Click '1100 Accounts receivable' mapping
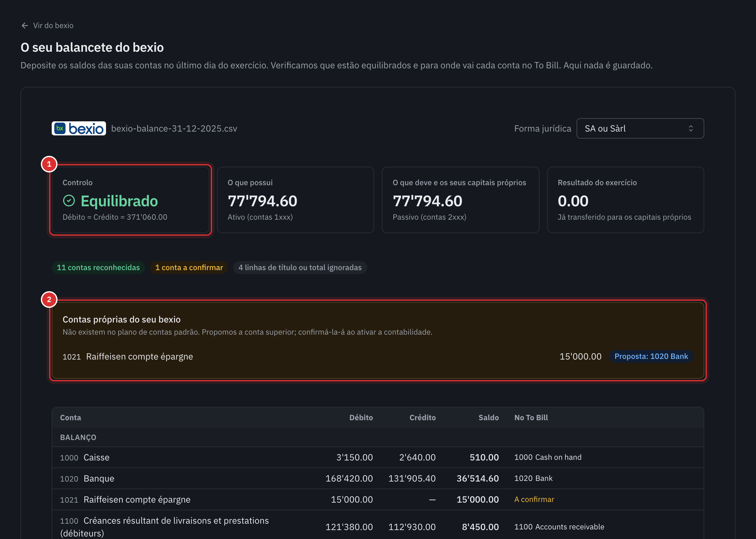This screenshot has width=756, height=539. (559, 527)
